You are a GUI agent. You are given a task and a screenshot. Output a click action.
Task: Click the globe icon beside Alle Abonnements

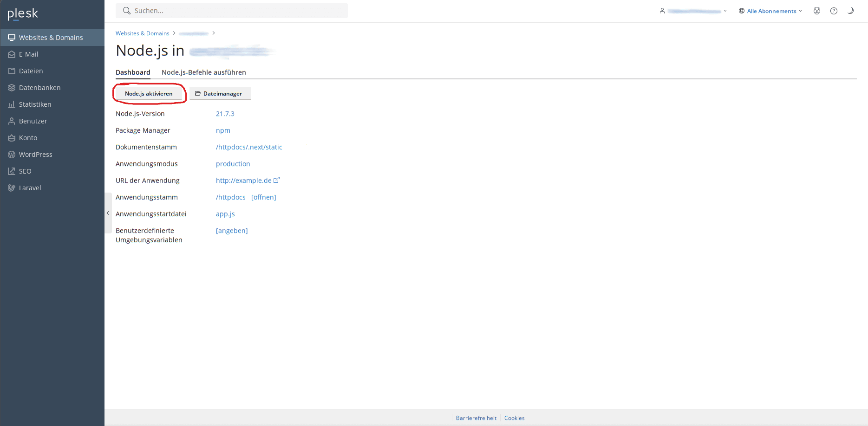pyautogui.click(x=742, y=11)
